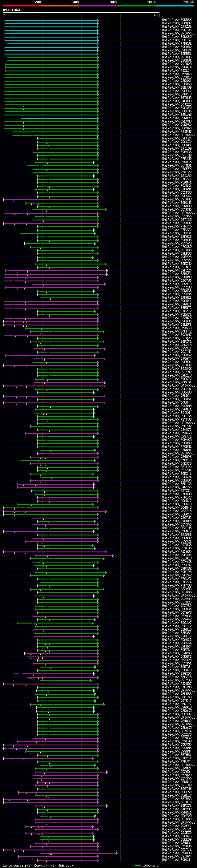Select the UniRef100_Q8LD24 label

pos(177,396)
